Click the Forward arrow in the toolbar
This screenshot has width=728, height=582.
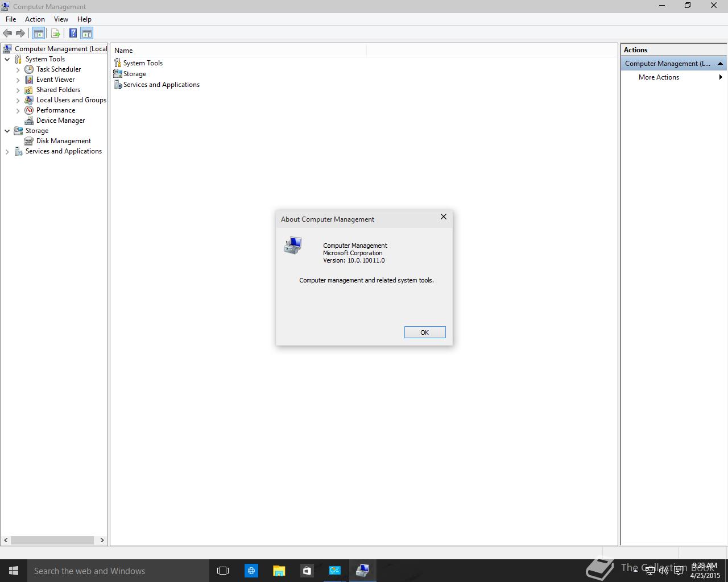(x=20, y=34)
